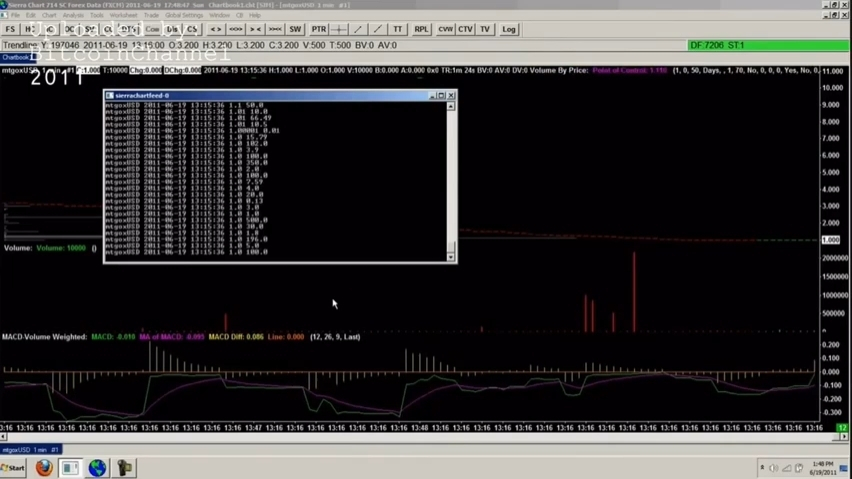The height and width of the screenshot is (479, 852).
Task: Expand the hidden system tray icons arrow
Action: [762, 468]
